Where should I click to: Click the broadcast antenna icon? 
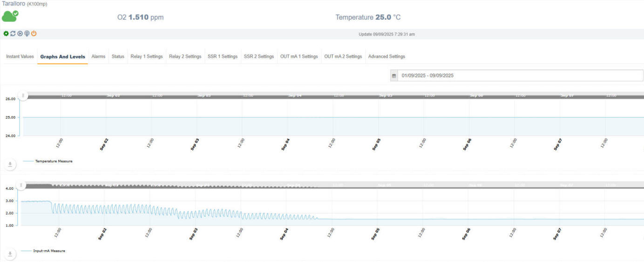click(27, 34)
